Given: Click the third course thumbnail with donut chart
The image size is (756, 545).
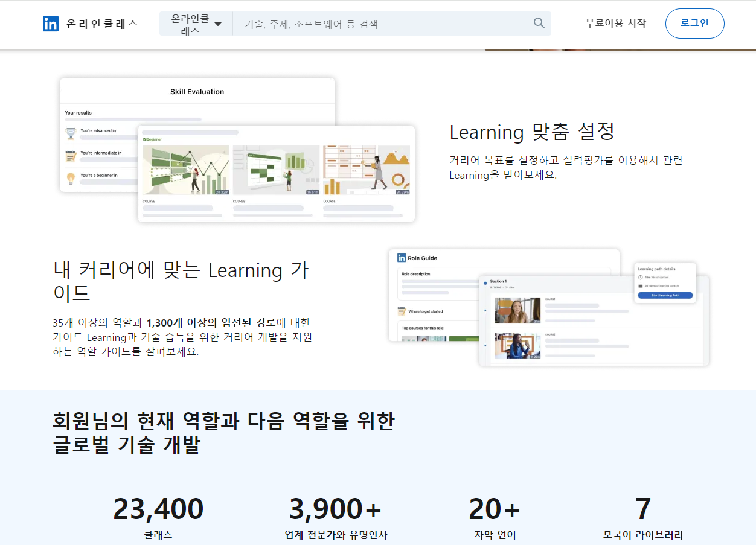Looking at the screenshot, I should 367,170.
